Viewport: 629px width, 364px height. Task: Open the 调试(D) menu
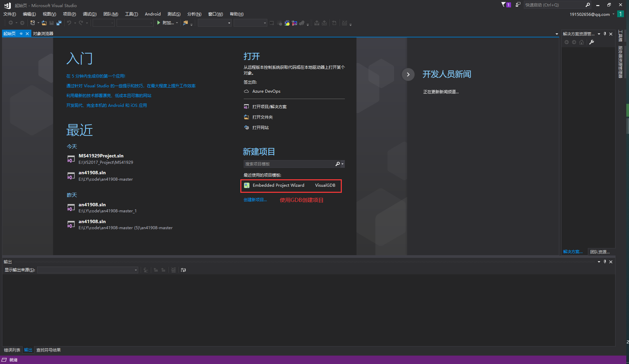click(x=90, y=14)
